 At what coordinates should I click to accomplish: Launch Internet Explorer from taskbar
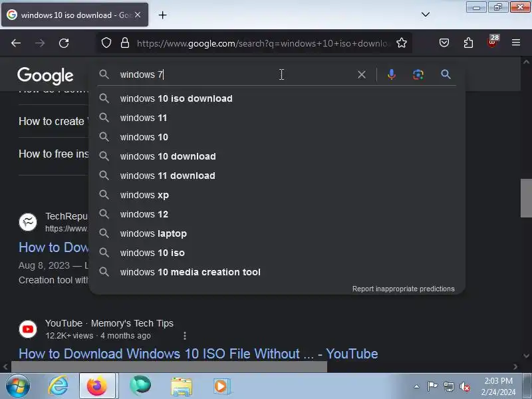click(x=58, y=386)
